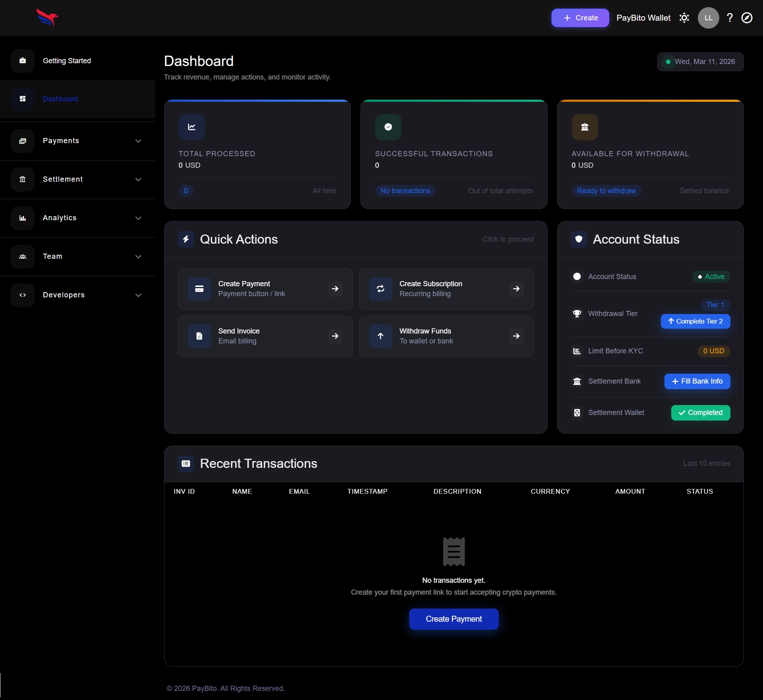763x700 pixels.
Task: Expand the Analytics menu chevron
Action: click(x=138, y=218)
